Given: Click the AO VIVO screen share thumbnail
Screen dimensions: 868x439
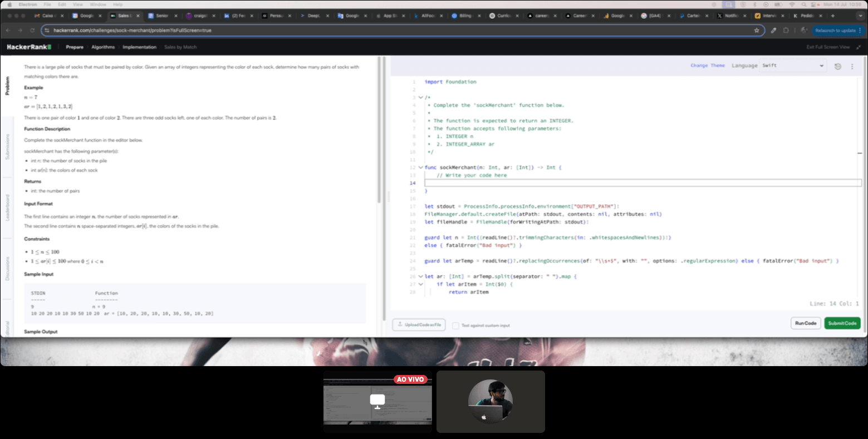Looking at the screenshot, I should [x=377, y=401].
